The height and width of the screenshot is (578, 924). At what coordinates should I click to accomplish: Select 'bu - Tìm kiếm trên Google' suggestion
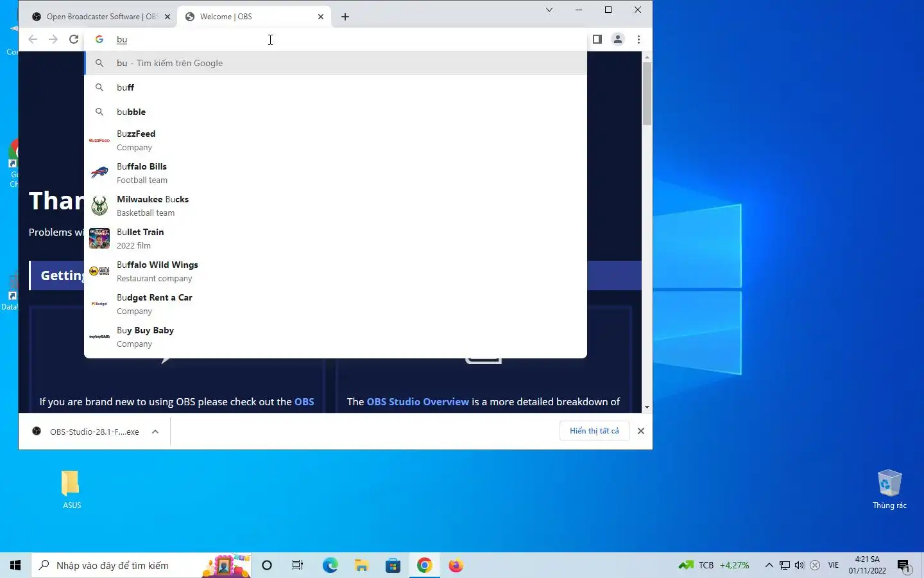click(336, 63)
